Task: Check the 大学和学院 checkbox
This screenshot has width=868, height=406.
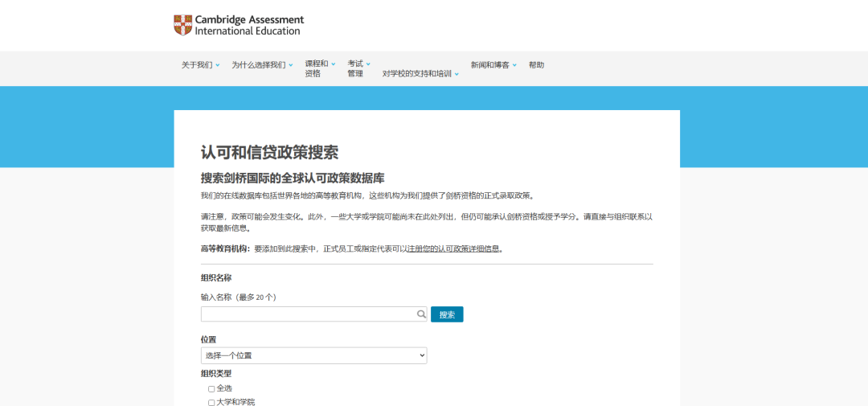Action: [211, 403]
